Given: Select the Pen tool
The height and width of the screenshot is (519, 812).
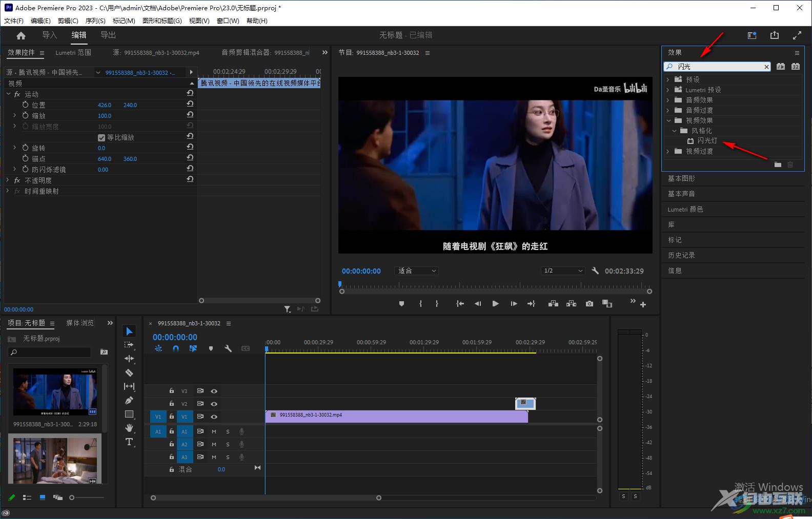Looking at the screenshot, I should 129,400.
